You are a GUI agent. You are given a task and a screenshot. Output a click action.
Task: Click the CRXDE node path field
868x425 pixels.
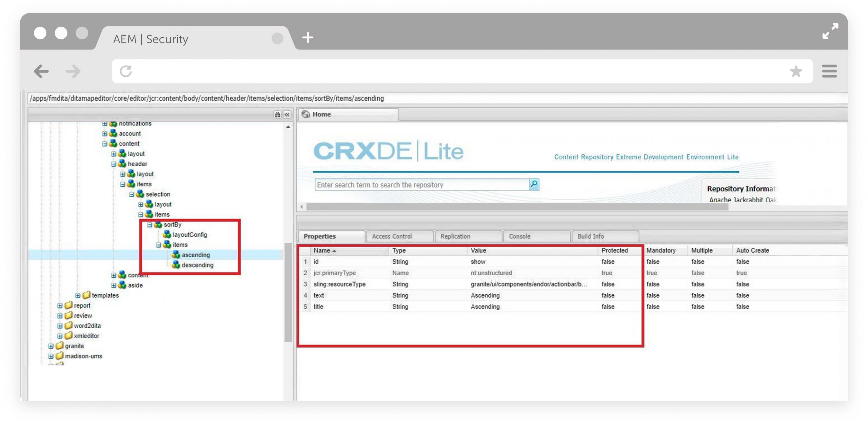tap(438, 98)
